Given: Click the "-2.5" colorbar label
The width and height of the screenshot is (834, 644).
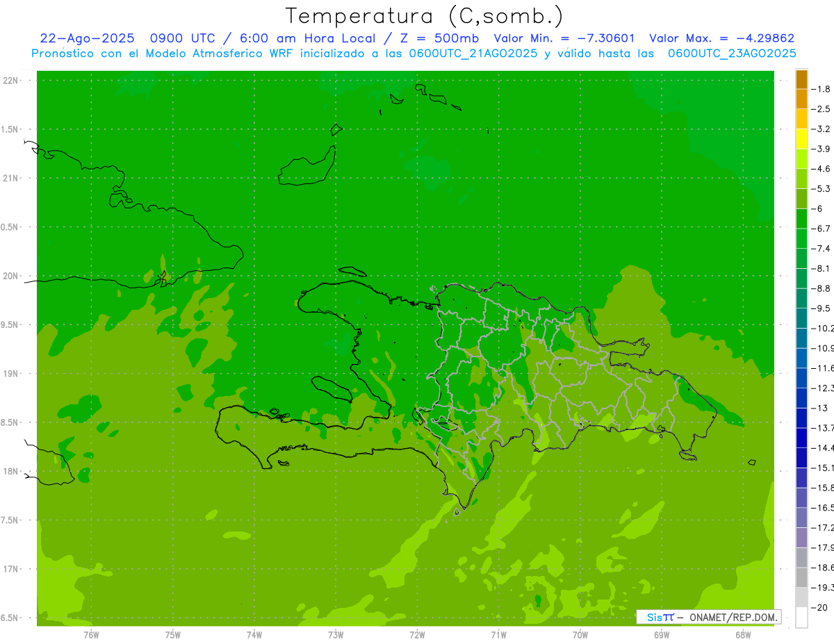Looking at the screenshot, I should (821, 109).
